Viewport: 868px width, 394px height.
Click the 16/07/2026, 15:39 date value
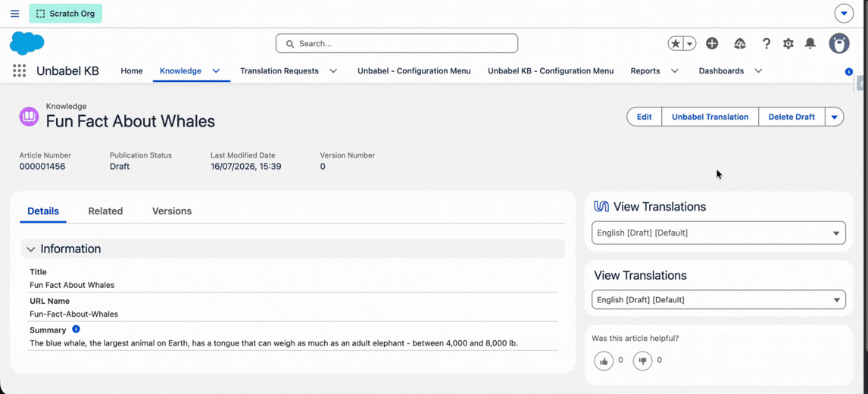pyautogui.click(x=246, y=166)
